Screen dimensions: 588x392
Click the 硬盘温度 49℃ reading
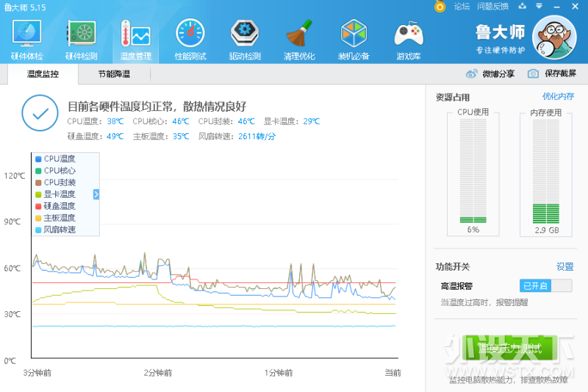point(96,136)
